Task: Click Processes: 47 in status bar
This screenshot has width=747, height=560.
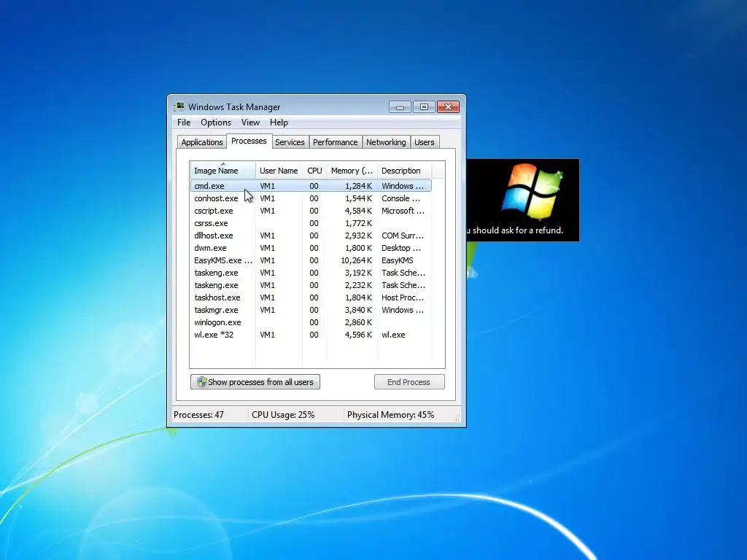Action: [x=198, y=415]
